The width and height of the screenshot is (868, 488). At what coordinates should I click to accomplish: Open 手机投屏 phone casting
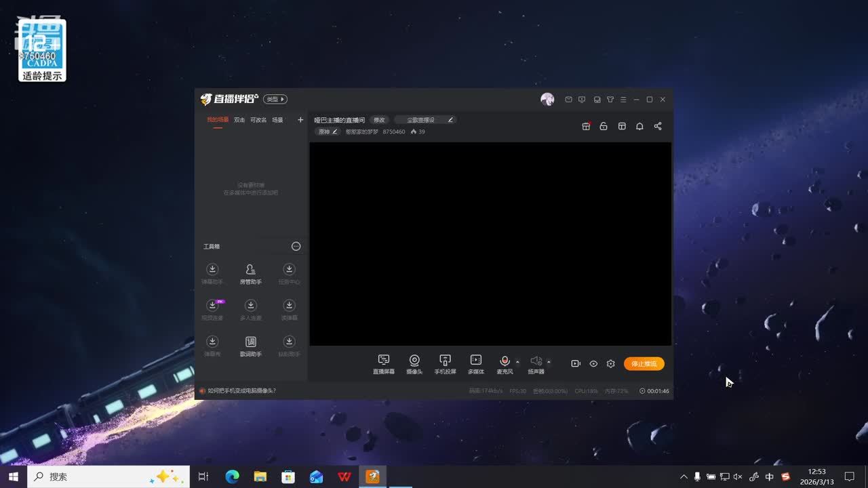pos(445,364)
